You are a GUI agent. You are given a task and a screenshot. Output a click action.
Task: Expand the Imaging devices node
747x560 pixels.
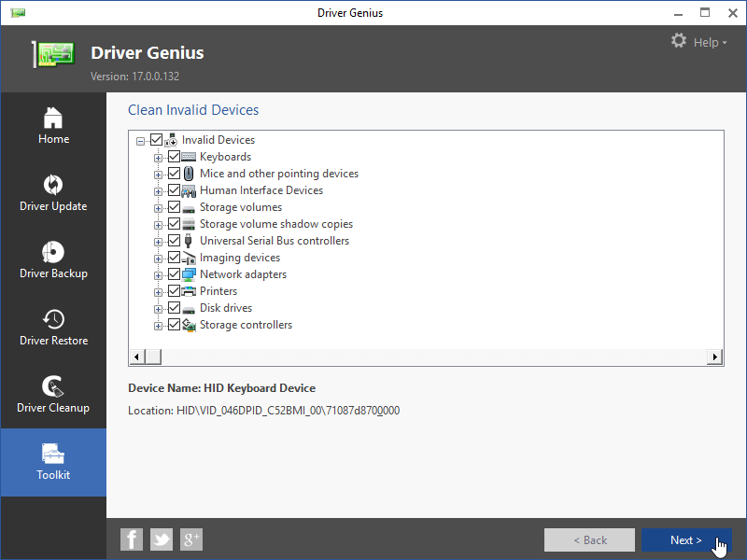coord(158,259)
